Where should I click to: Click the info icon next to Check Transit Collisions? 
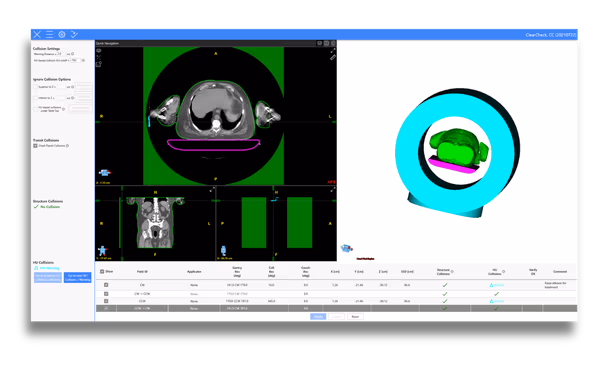pyautogui.click(x=68, y=146)
